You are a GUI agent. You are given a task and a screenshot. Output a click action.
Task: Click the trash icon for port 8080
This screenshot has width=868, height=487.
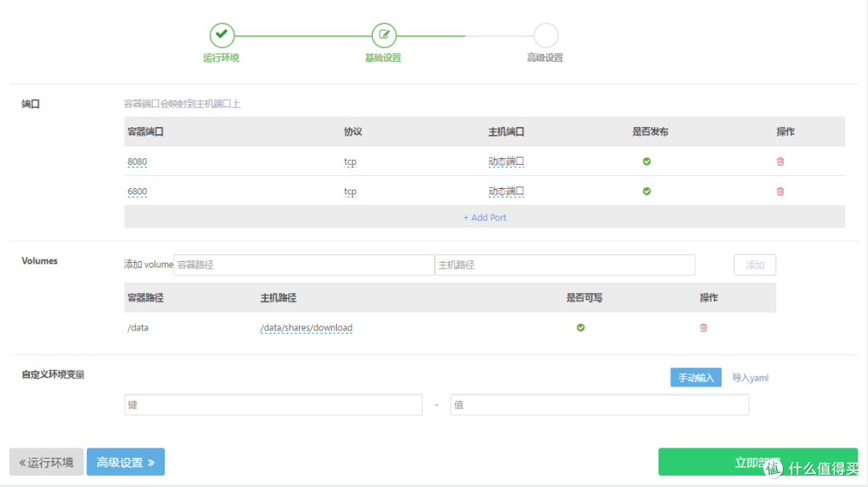[x=780, y=162]
